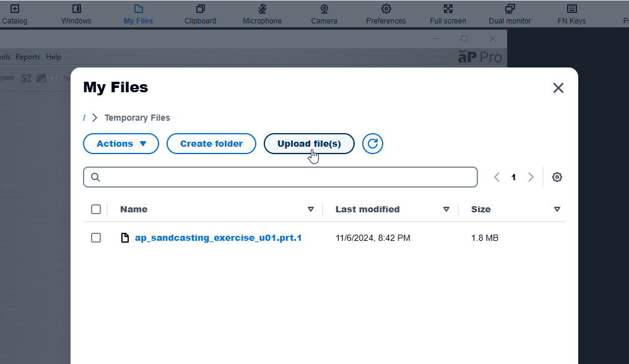Screen dimensions: 629x364
Task: Click the 11/6/2024, 8:42 PM date cell
Action: click(373, 238)
